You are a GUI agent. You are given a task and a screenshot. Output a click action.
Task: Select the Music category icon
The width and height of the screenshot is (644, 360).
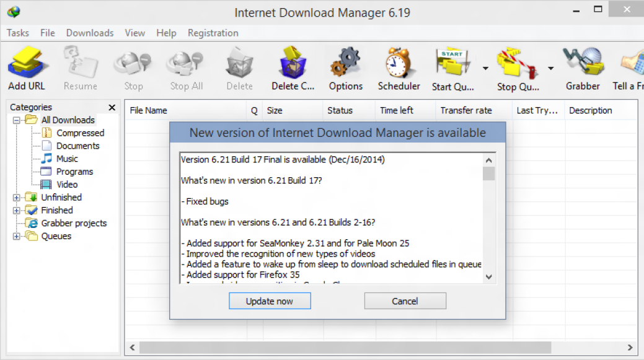(x=47, y=159)
